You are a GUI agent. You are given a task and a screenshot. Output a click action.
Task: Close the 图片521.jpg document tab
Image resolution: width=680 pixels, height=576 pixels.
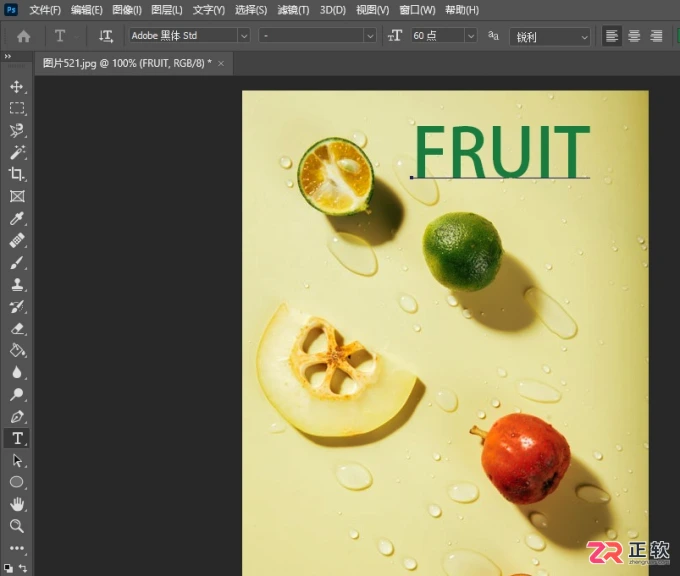pyautogui.click(x=221, y=64)
